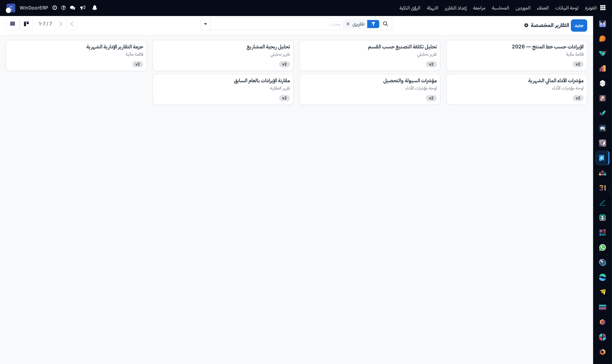Open the الموردين menu
612x364 pixels.
pos(523,8)
